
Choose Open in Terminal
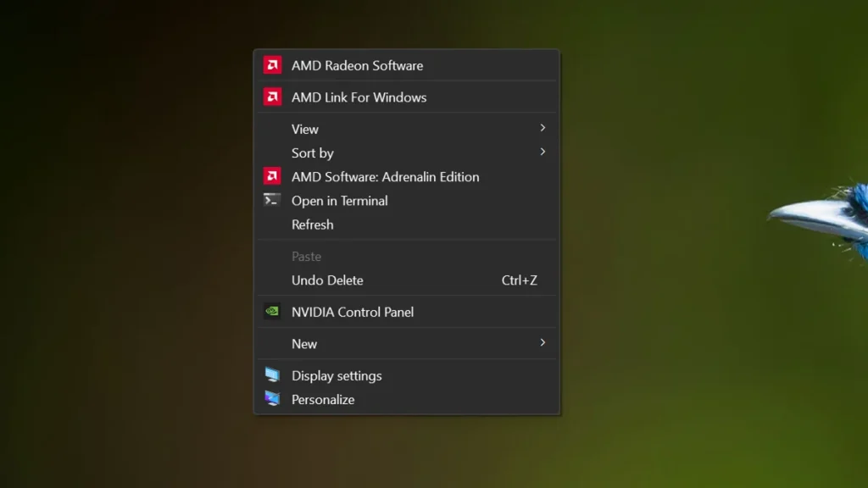(406, 200)
